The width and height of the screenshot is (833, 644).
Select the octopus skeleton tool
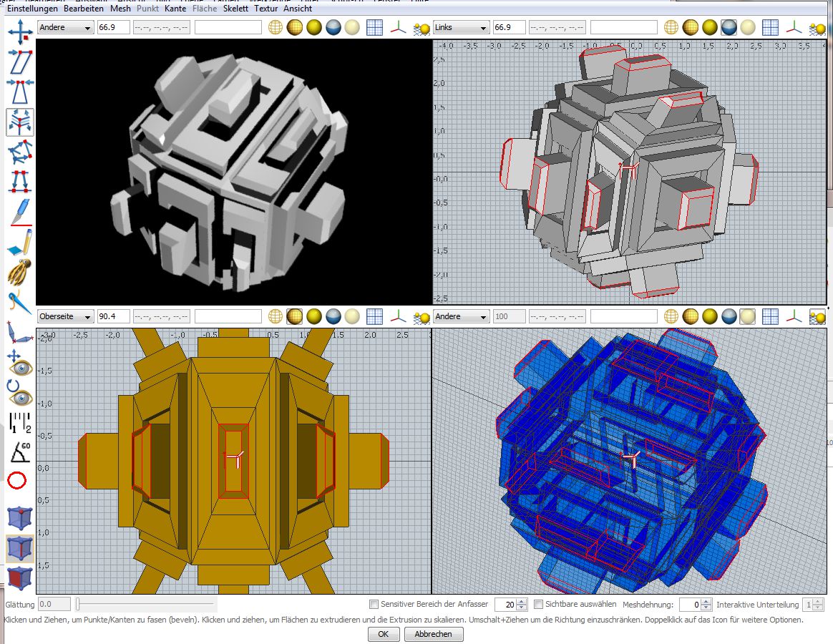coord(20,272)
